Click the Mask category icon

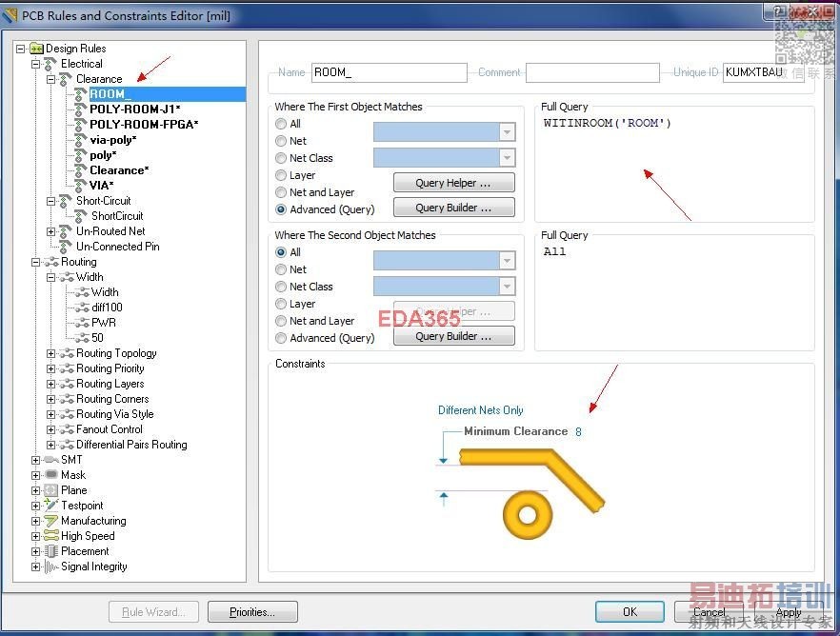click(x=51, y=475)
